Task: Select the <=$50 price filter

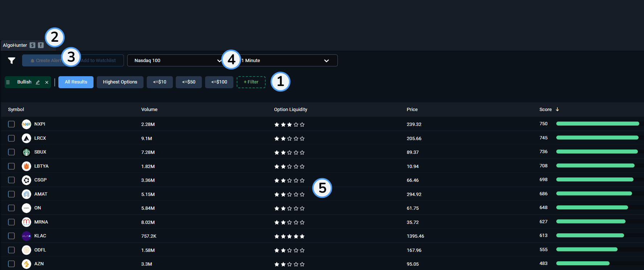Action: [189, 82]
